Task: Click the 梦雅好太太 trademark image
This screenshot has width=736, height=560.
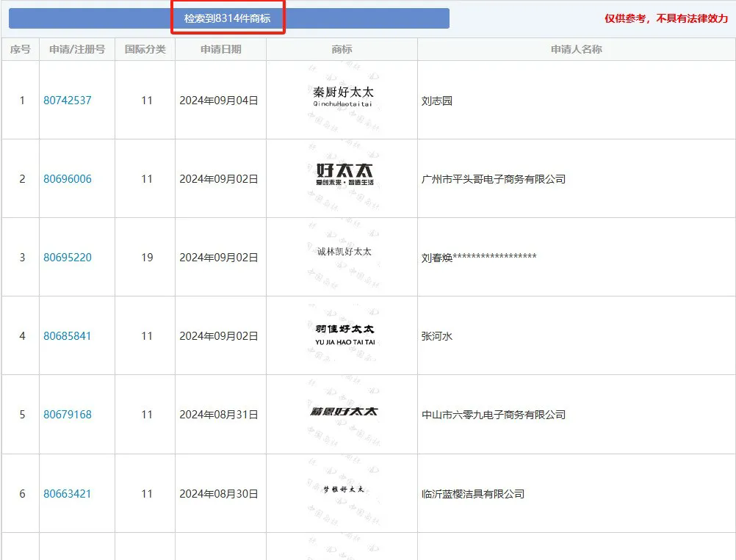Action: (344, 490)
